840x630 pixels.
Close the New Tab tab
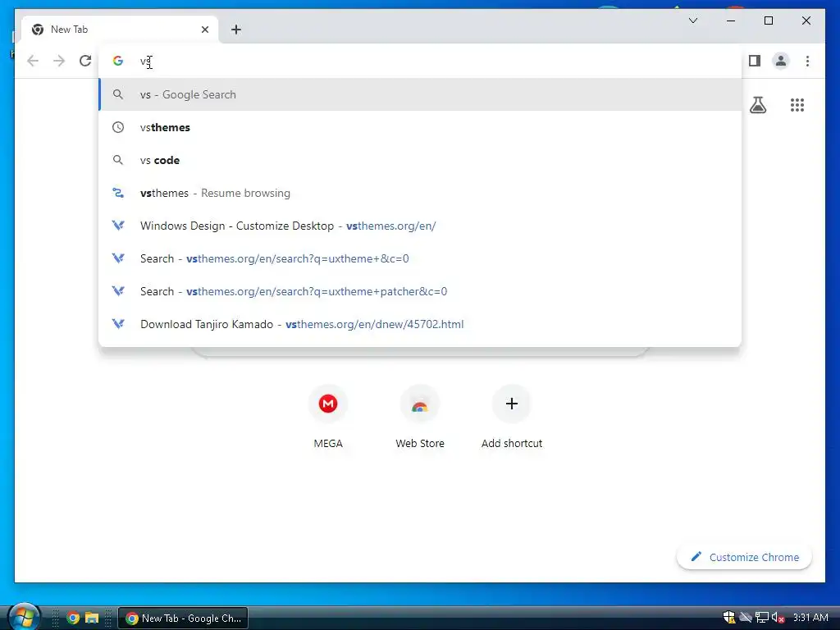tap(204, 30)
